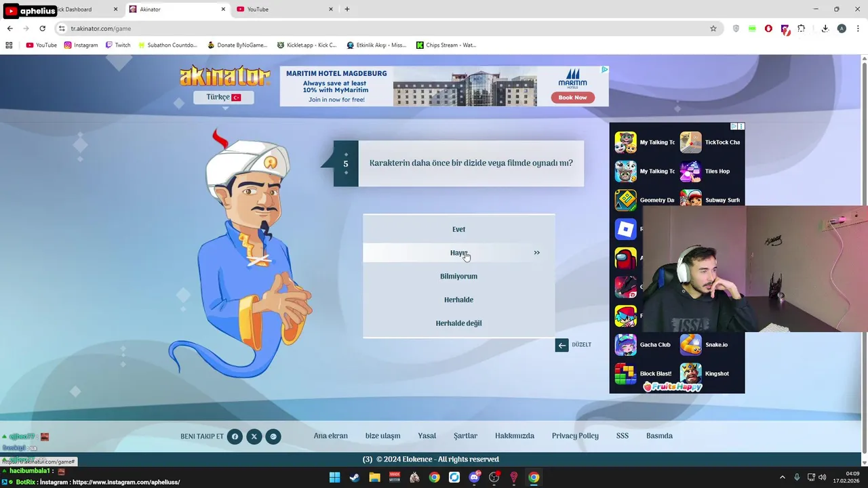Viewport: 868px width, 488px height.
Task: Click the Akinator logo
Action: coord(224,76)
